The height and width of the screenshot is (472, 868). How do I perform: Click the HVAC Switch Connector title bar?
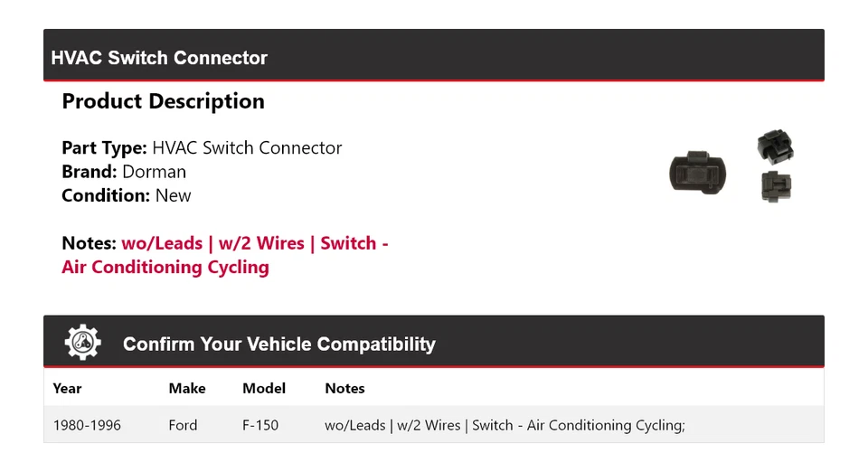(x=159, y=58)
